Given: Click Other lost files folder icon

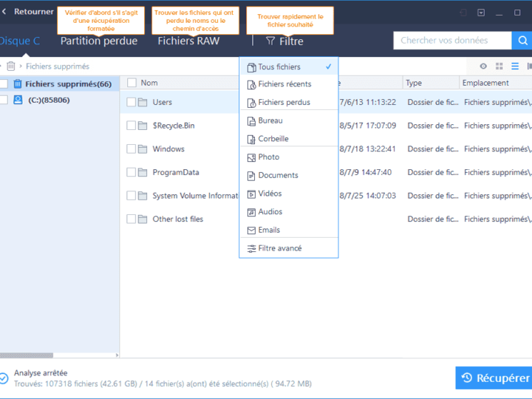Looking at the screenshot, I should (x=143, y=219).
